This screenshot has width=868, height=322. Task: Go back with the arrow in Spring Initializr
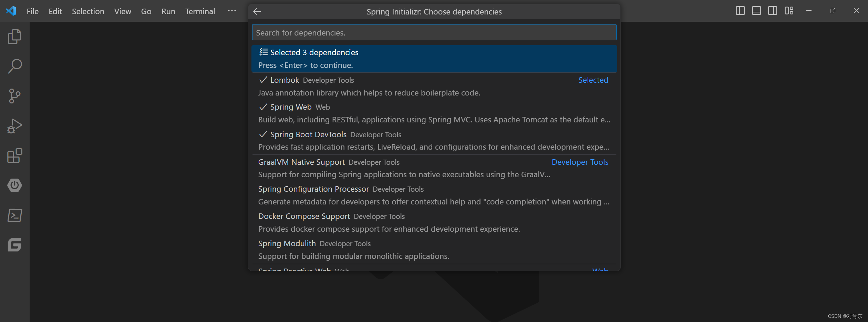tap(257, 11)
